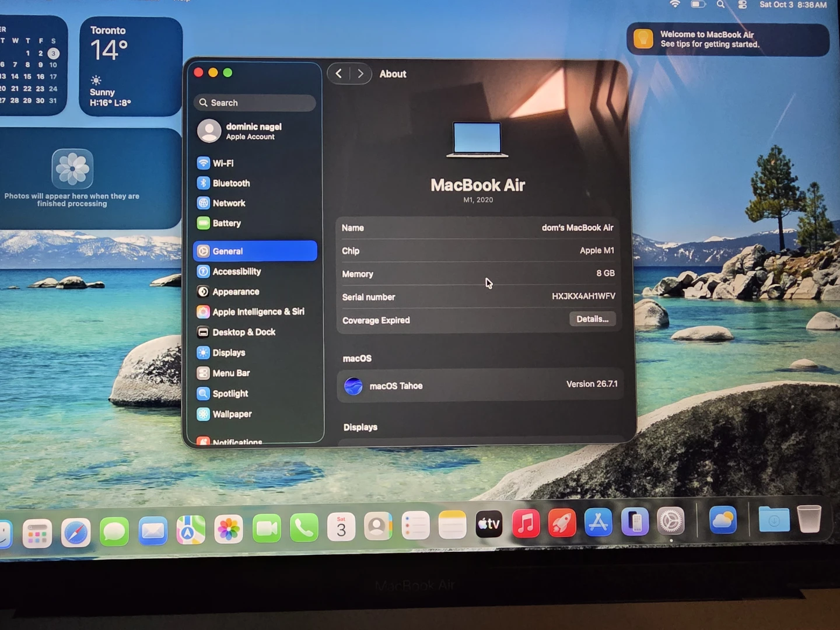Open Spotlight search in menu bar
This screenshot has width=840, height=630.
coord(721,5)
